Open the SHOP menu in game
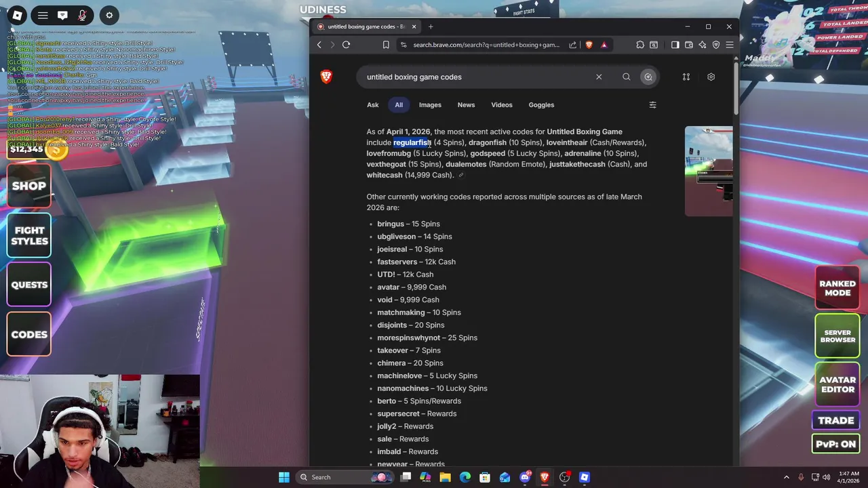 (x=29, y=186)
